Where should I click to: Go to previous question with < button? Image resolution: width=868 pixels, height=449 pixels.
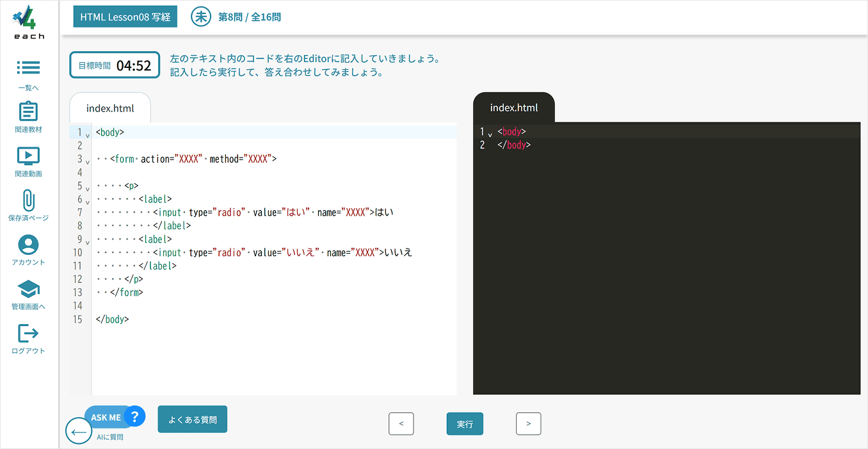[401, 424]
